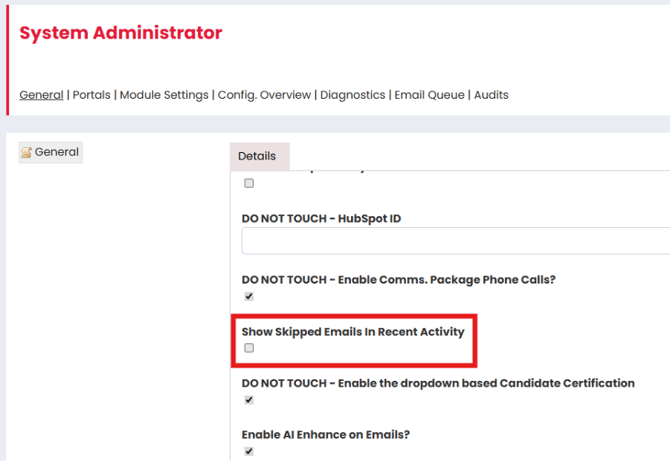Click into the HubSpot ID text field
Screen dimensions: 670x461
455,241
